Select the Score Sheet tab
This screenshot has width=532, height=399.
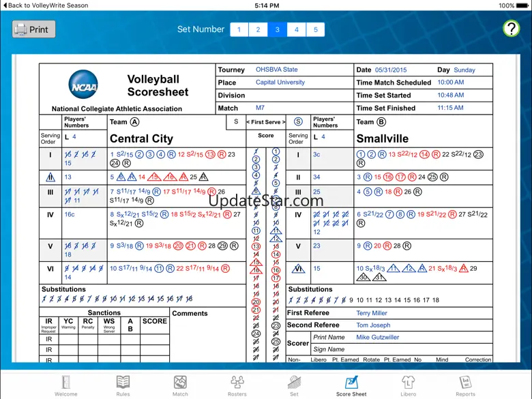click(x=351, y=386)
